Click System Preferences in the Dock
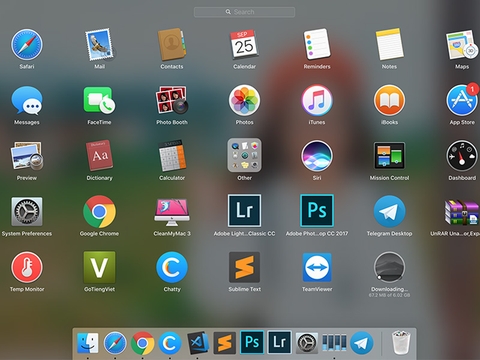Viewport: 480px width, 360px height. [307, 343]
